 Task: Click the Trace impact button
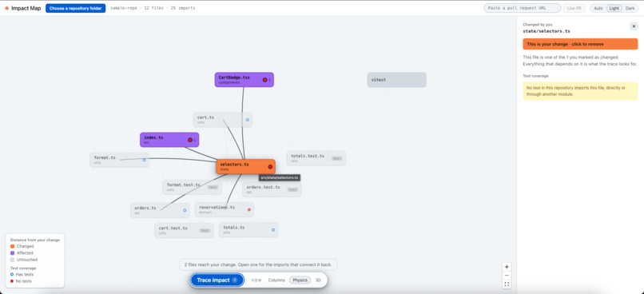tap(217, 280)
